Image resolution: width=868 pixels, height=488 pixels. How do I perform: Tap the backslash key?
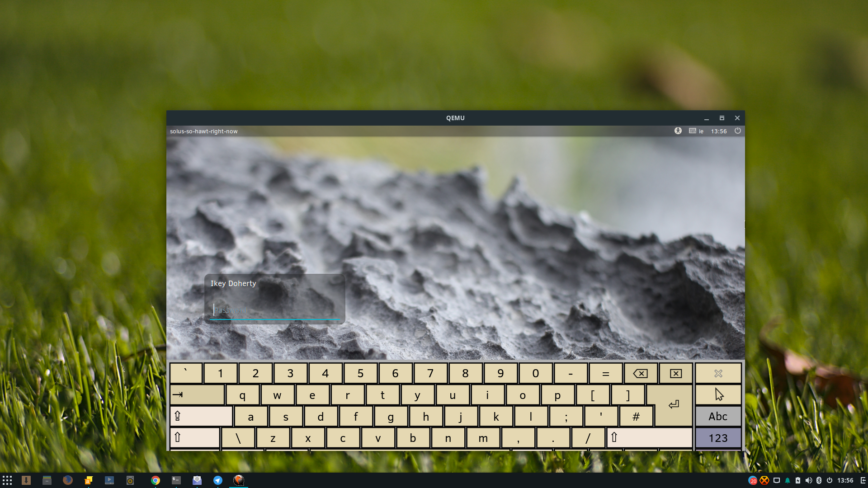(x=238, y=437)
